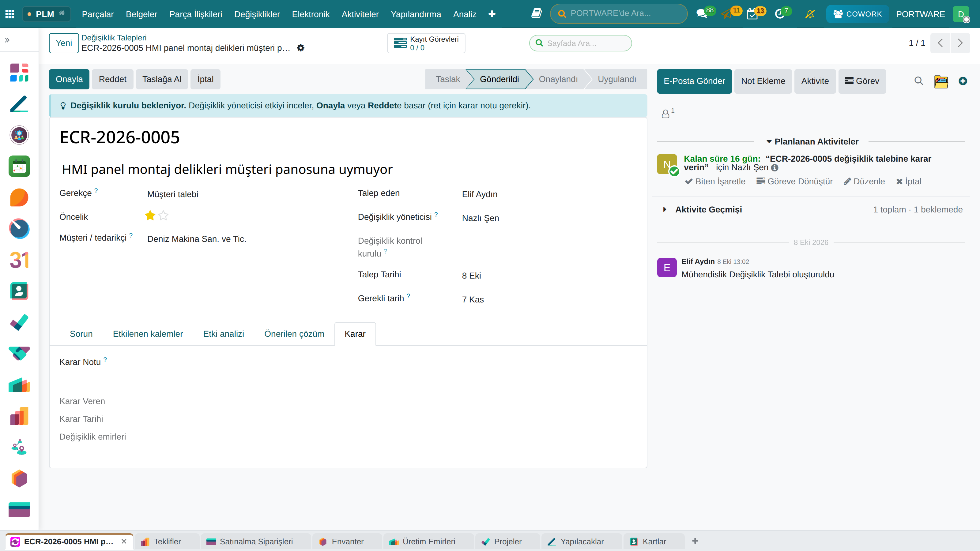Open the apps grid menu
This screenshot has width=980, height=551.
tap(10, 14)
